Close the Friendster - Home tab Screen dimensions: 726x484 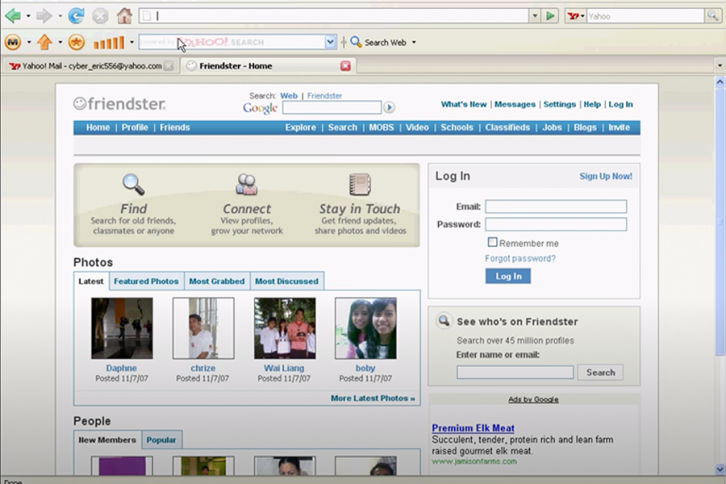[345, 66]
